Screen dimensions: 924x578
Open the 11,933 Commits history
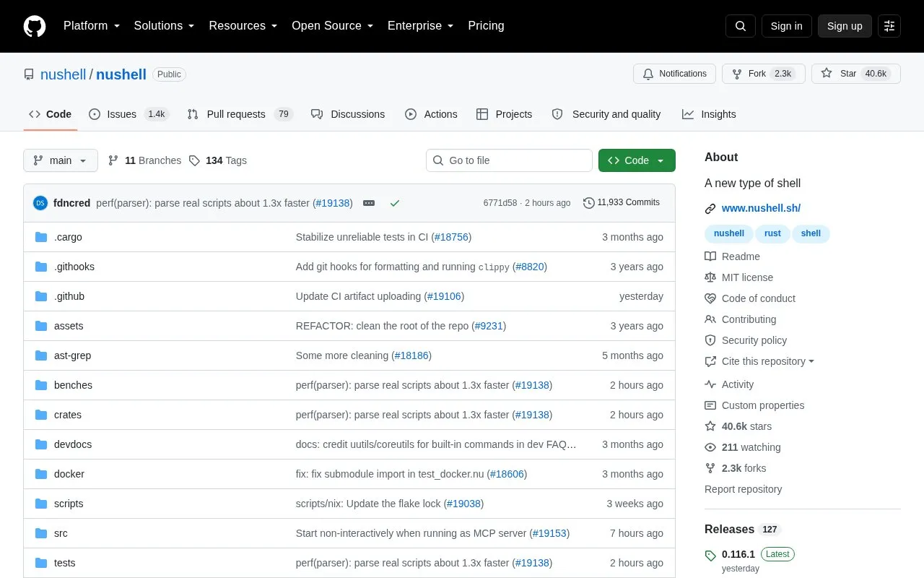pyautogui.click(x=622, y=203)
